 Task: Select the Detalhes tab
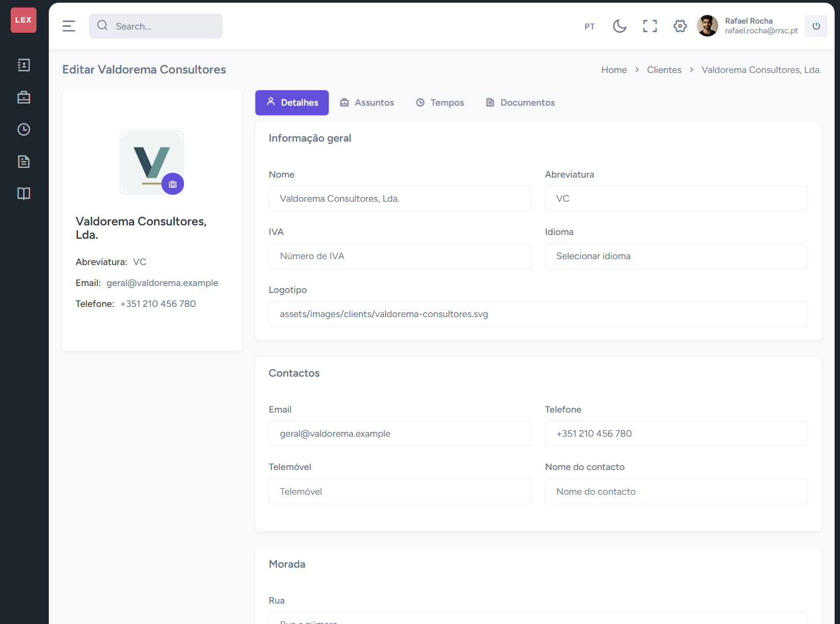coord(292,102)
